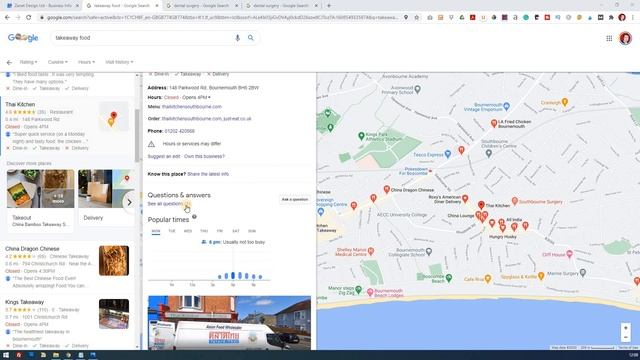640x360 pixels.
Task: Select the LA Fried Chicken Bournemouth pin
Action: pos(494,123)
